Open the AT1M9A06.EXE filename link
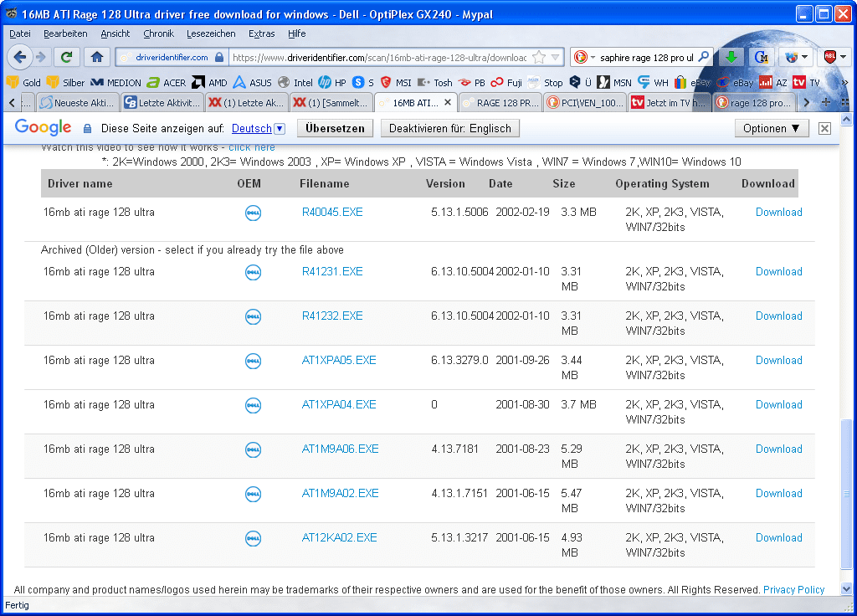 (x=340, y=449)
